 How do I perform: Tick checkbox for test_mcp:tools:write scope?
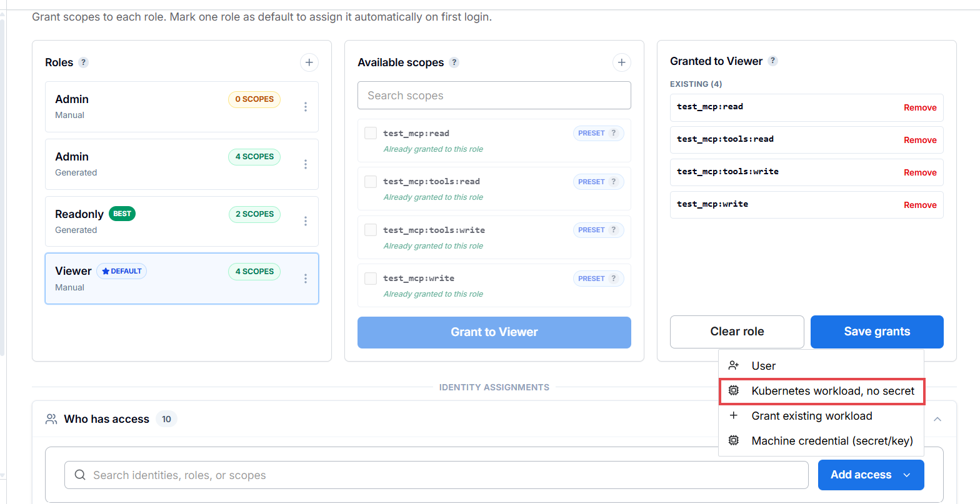tap(371, 230)
